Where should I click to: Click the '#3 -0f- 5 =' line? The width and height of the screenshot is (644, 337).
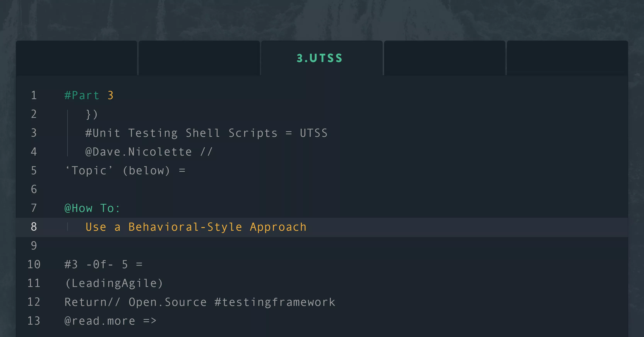point(103,264)
